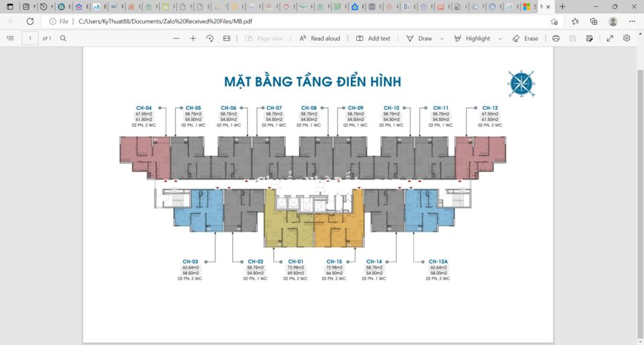Zoom in using the plus button

(193, 39)
